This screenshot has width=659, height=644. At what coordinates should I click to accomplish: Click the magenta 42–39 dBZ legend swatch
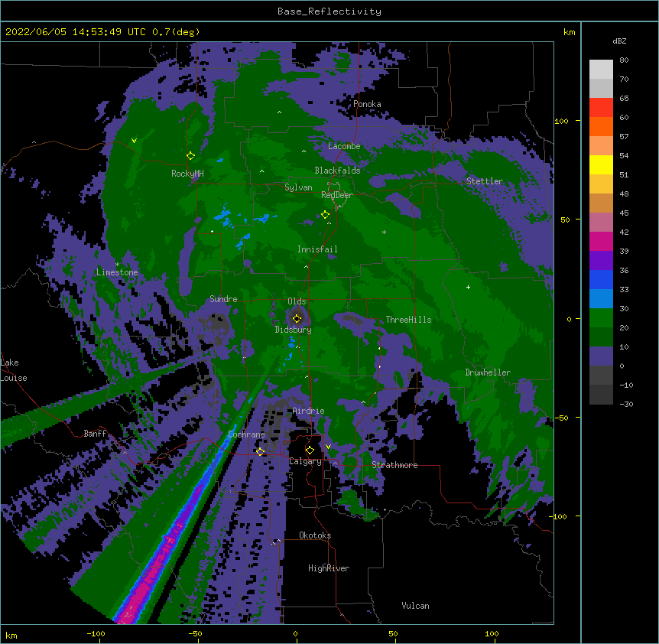(x=601, y=241)
